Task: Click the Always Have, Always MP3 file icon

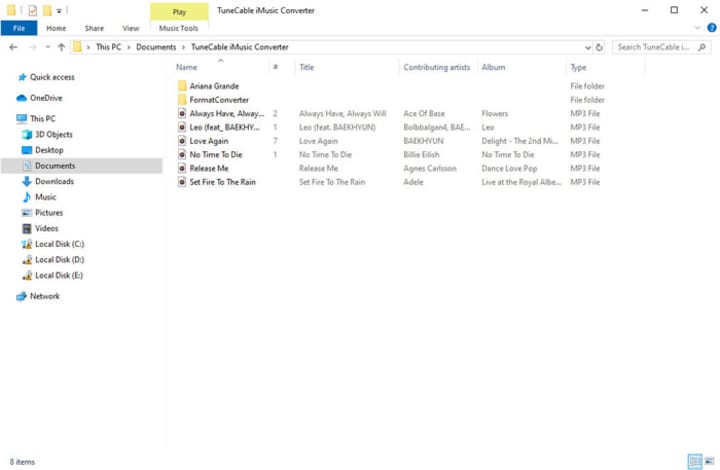Action: tap(182, 113)
